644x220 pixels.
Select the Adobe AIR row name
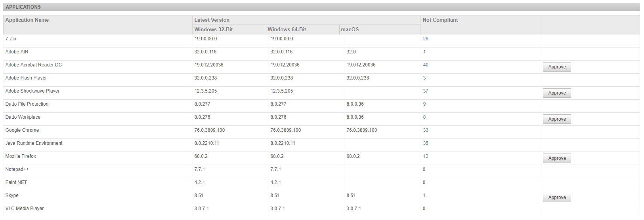click(17, 52)
